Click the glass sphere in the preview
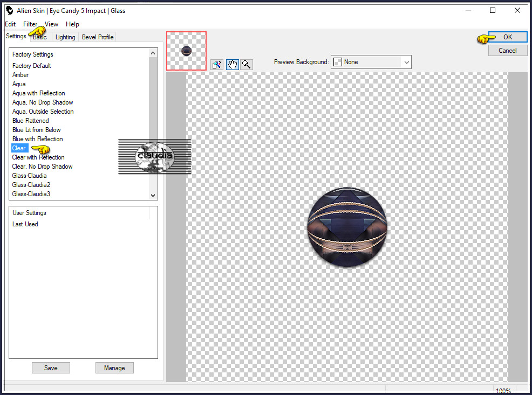Image resolution: width=532 pixels, height=395 pixels. click(x=347, y=227)
